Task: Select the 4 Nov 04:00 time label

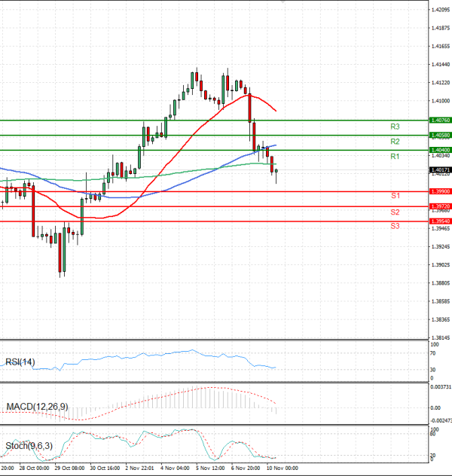Action: click(176, 467)
